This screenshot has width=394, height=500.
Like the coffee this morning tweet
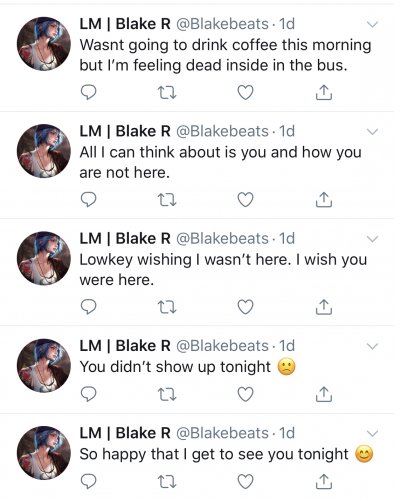click(x=245, y=92)
